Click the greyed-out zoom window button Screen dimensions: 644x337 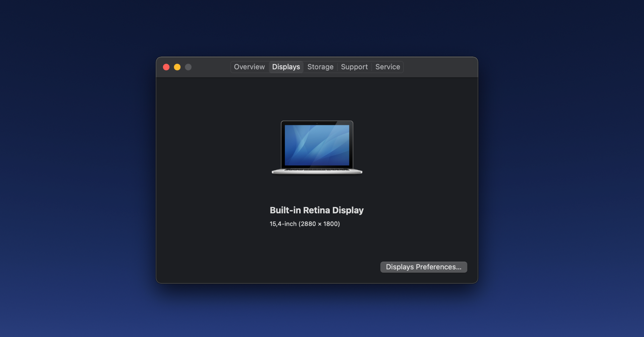coord(188,67)
